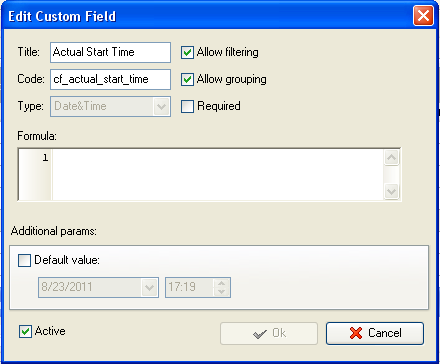Image resolution: width=440 pixels, height=364 pixels.
Task: Click the red X close window icon
Action: [423, 15]
